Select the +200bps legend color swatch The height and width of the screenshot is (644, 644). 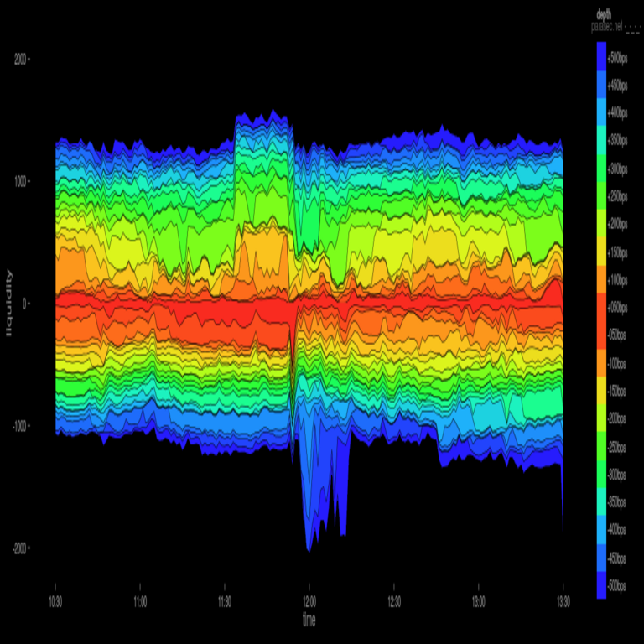601,223
